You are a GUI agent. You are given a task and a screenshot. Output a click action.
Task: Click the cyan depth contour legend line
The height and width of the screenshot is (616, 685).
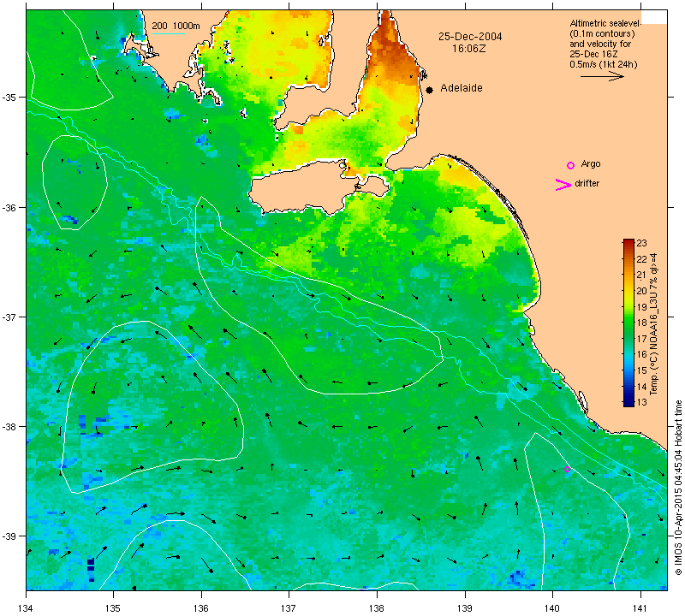[168, 33]
